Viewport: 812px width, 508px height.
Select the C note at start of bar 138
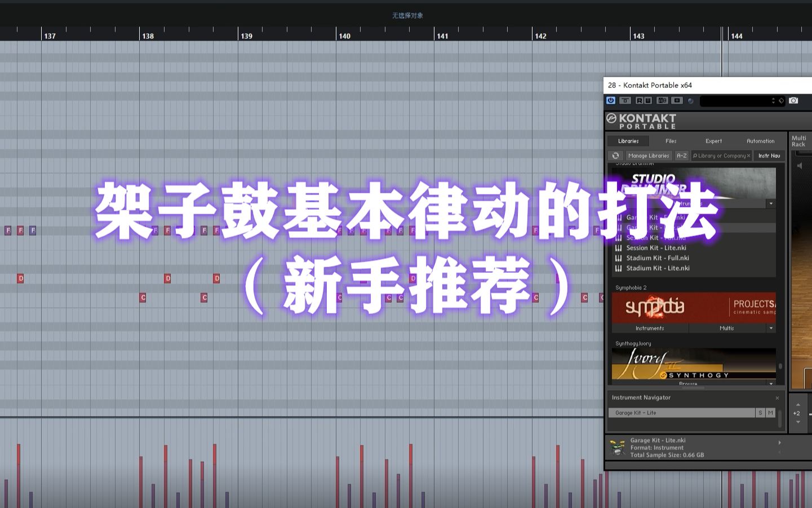point(143,297)
